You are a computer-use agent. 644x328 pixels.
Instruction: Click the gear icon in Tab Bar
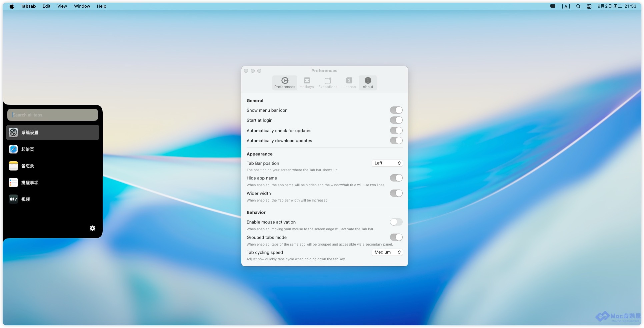click(93, 228)
